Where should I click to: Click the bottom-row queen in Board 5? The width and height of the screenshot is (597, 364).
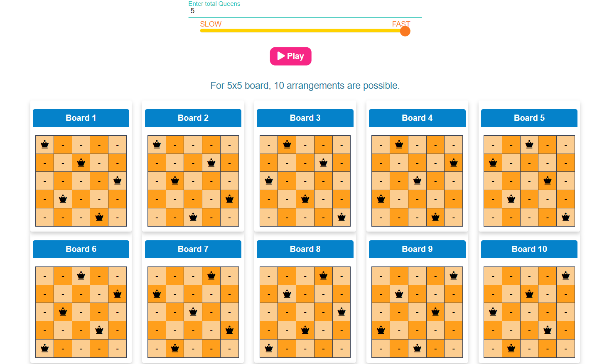point(565,217)
